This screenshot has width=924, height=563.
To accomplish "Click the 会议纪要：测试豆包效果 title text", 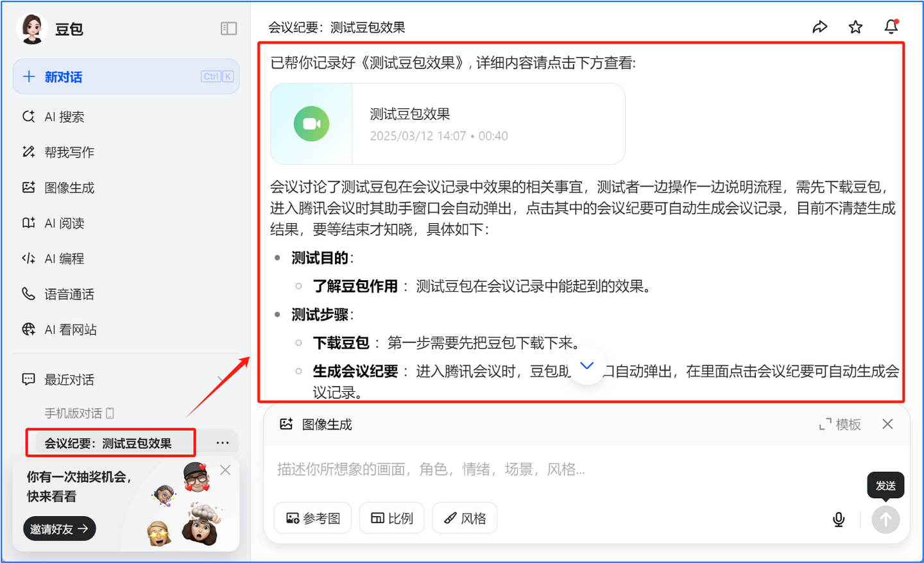I will [336, 28].
